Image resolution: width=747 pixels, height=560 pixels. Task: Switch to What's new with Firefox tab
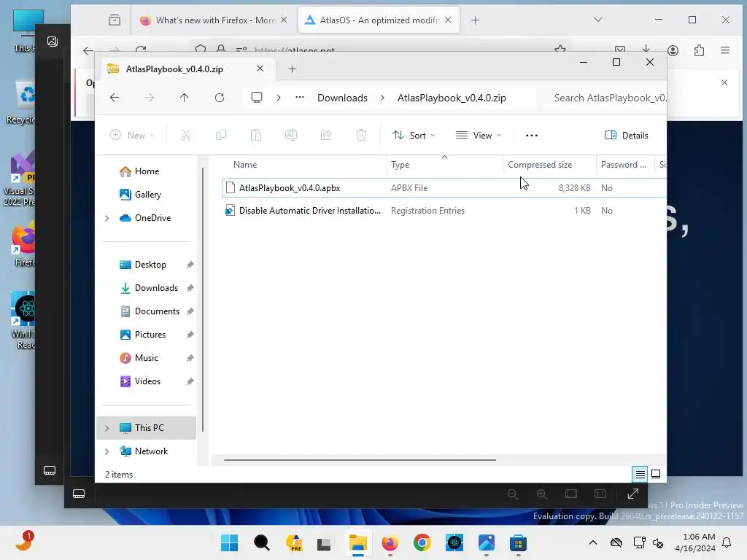tap(214, 20)
